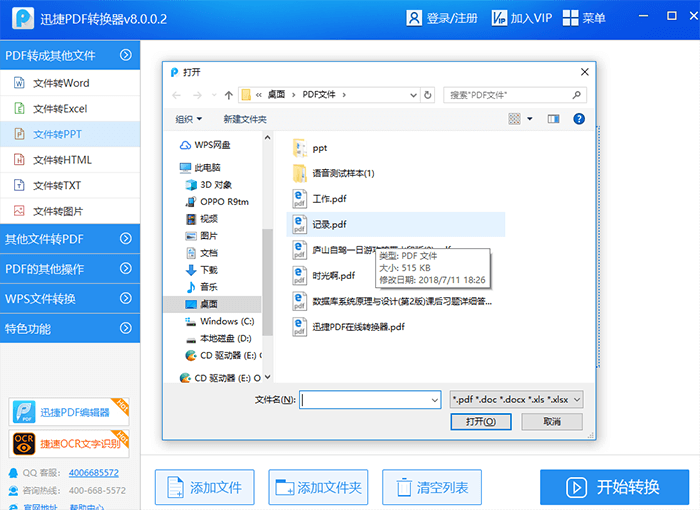Click the VIP badge icon
700x510 pixels.
pos(499,18)
